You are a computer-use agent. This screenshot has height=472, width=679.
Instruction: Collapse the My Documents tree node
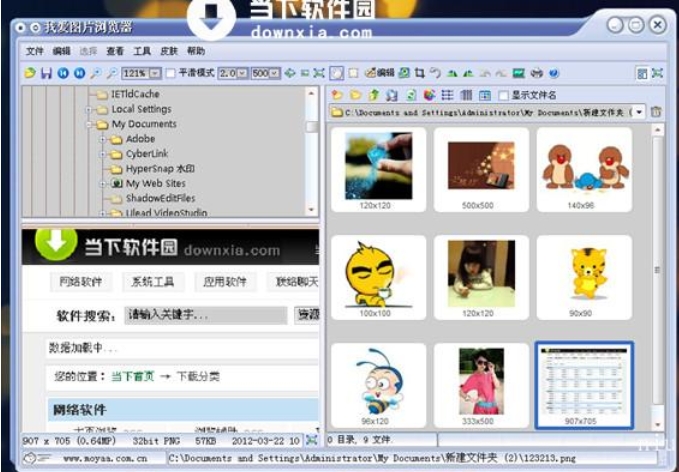coord(89,124)
